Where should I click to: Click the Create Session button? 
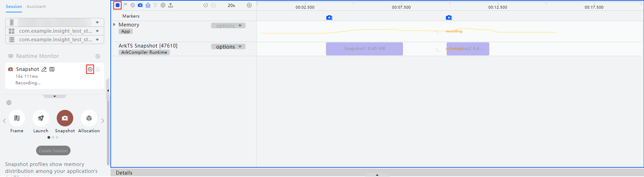(53, 150)
